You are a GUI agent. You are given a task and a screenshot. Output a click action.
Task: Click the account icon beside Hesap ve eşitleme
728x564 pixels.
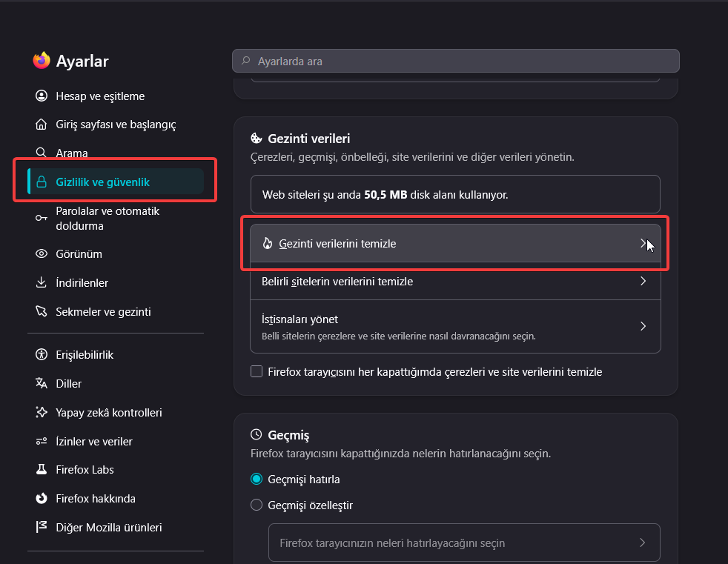click(42, 96)
